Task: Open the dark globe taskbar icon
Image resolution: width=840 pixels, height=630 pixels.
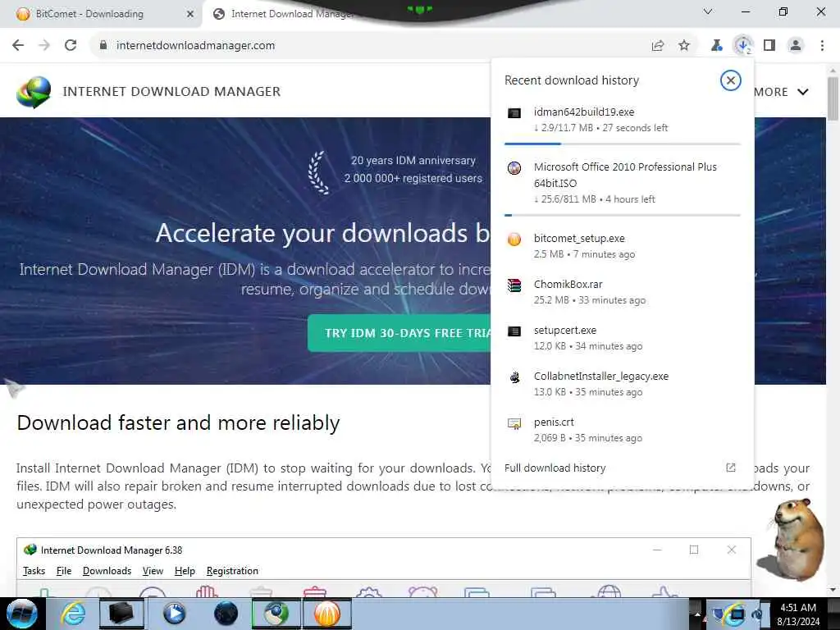Action: 226,614
